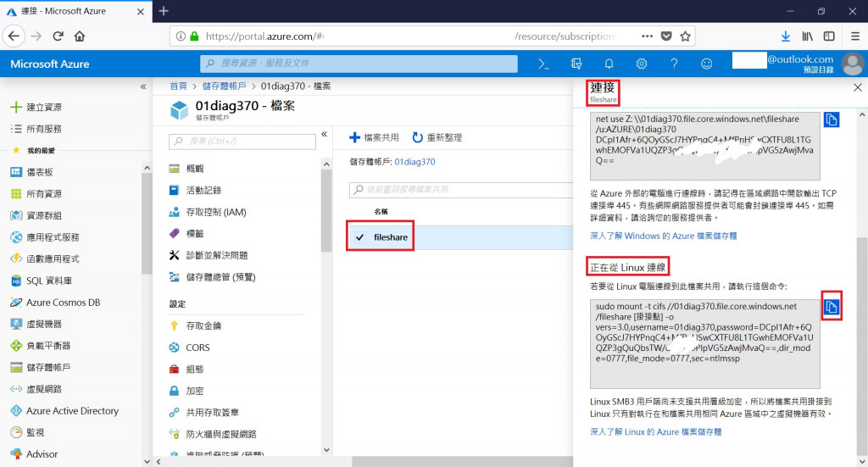Open browser downloads arrow
Viewport: 868px width, 467px height.
click(x=785, y=36)
